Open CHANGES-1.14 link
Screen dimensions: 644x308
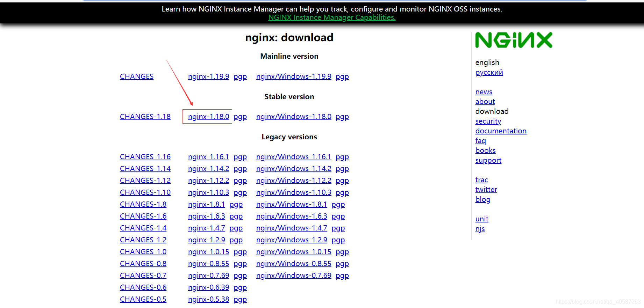coord(145,169)
